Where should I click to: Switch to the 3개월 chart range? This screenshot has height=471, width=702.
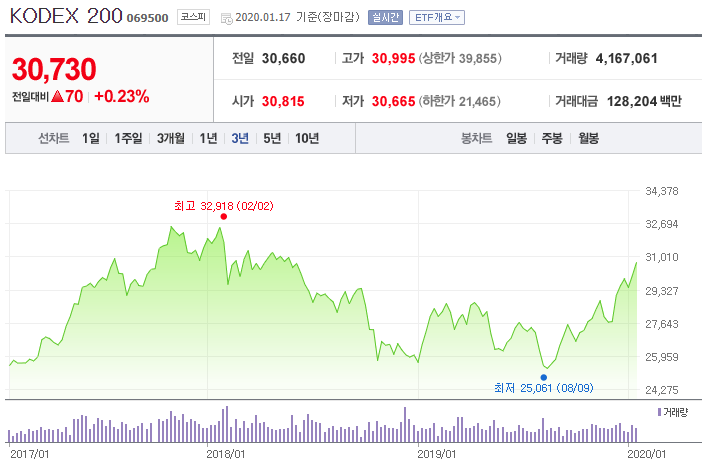171,138
